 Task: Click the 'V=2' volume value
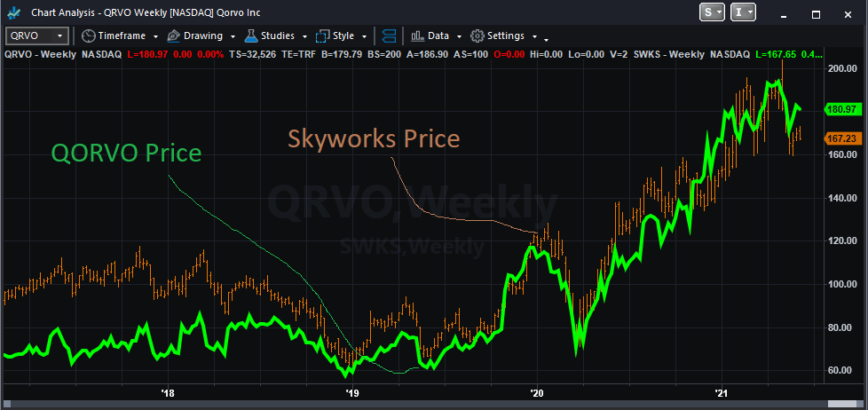point(618,54)
